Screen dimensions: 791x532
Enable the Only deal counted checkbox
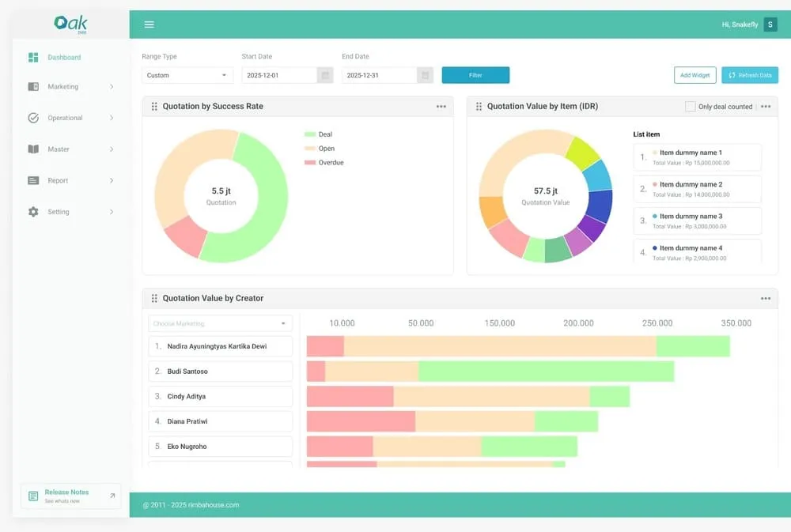tap(689, 106)
